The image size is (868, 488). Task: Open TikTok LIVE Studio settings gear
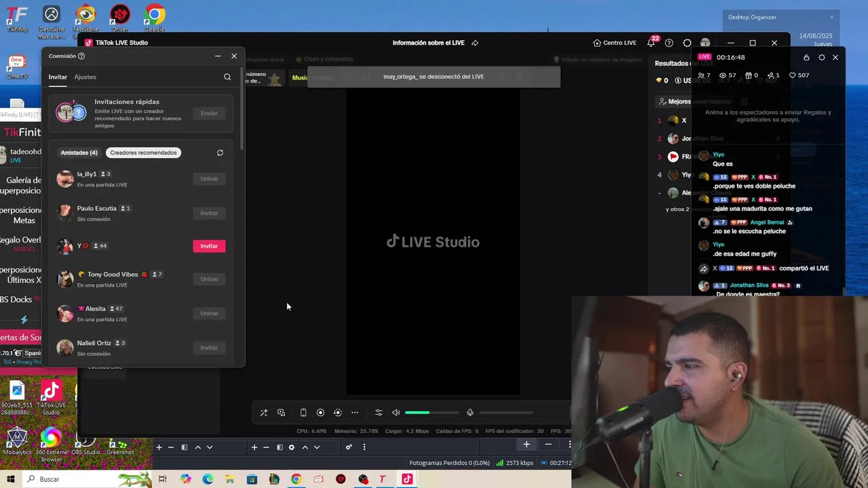(x=688, y=43)
